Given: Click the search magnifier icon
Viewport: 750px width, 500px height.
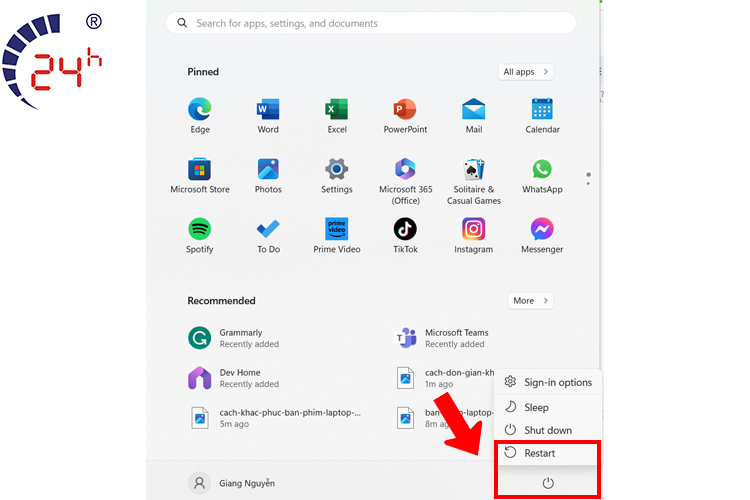Looking at the screenshot, I should [182, 22].
